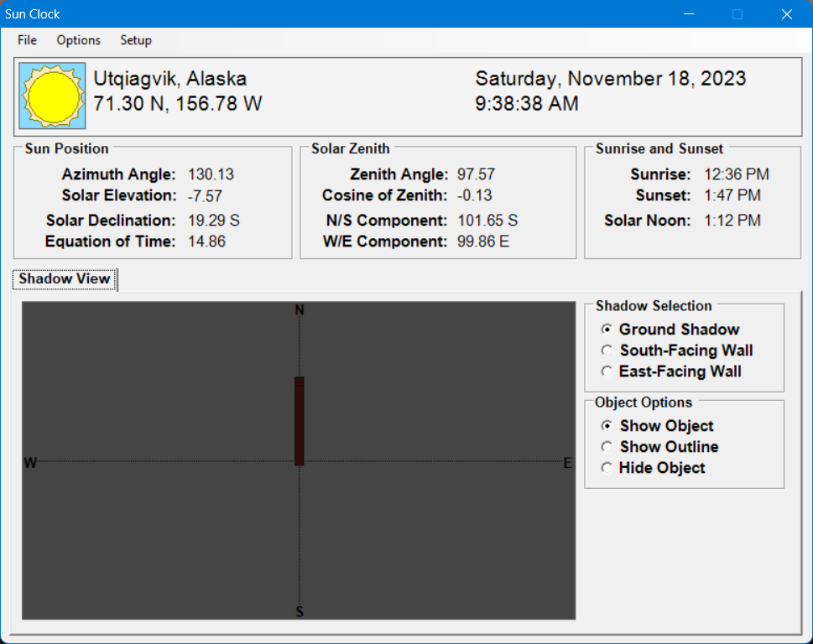Click the E compass marker on the horizontal axis
The width and height of the screenshot is (813, 644).
click(568, 463)
